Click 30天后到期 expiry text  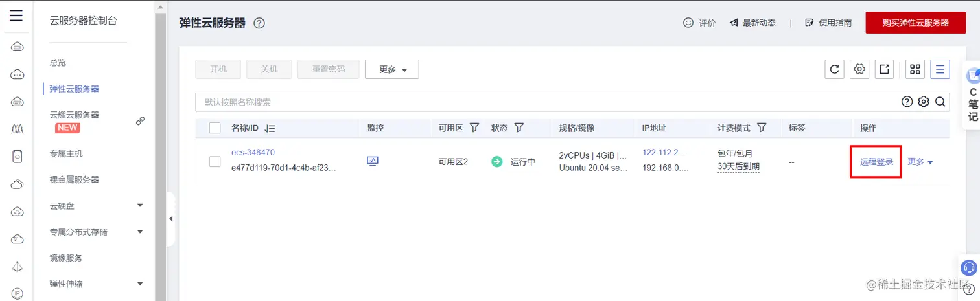tap(738, 167)
